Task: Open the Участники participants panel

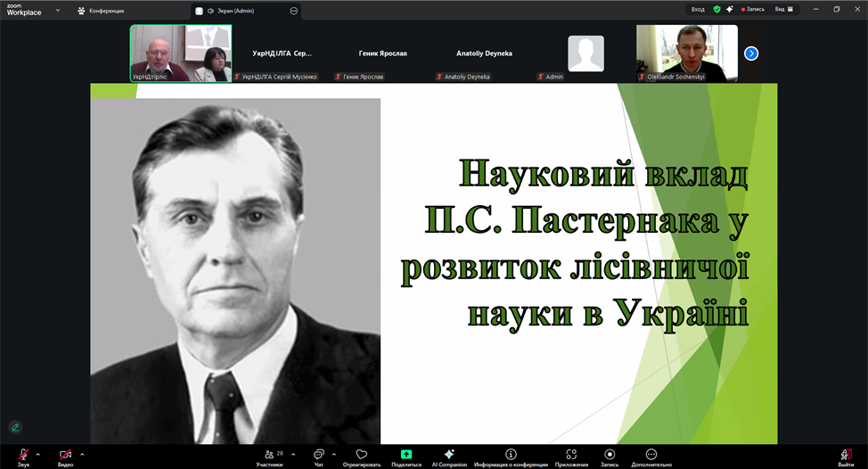Action: [x=269, y=456]
